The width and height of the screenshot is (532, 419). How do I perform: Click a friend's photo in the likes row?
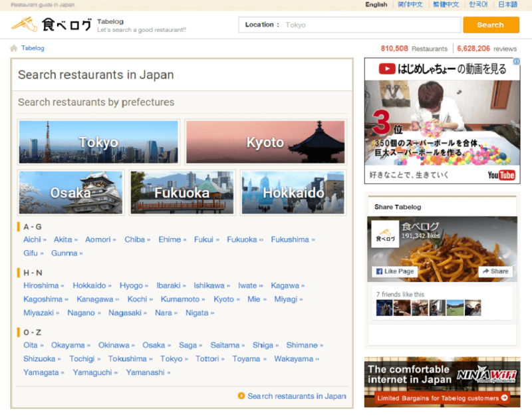(384, 307)
